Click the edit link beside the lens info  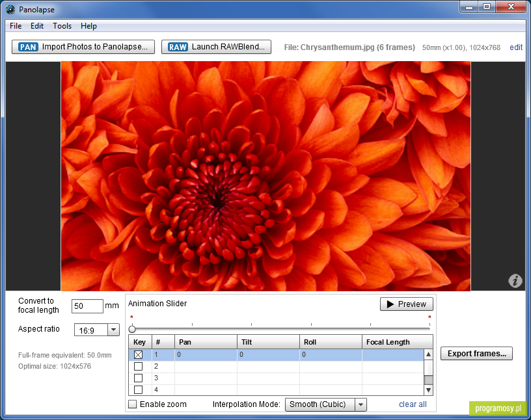[516, 47]
